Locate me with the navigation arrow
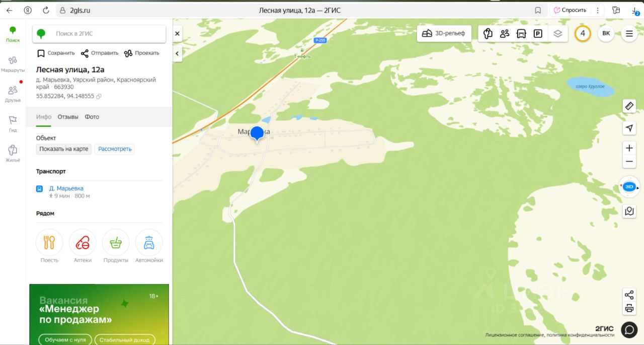The height and width of the screenshot is (345, 644). (x=629, y=128)
